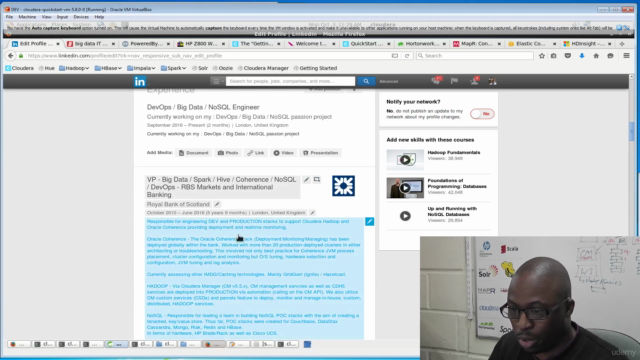Viewport: 640px width, 360px height.
Task: Reload the page in Firefox
Action: 407,56
